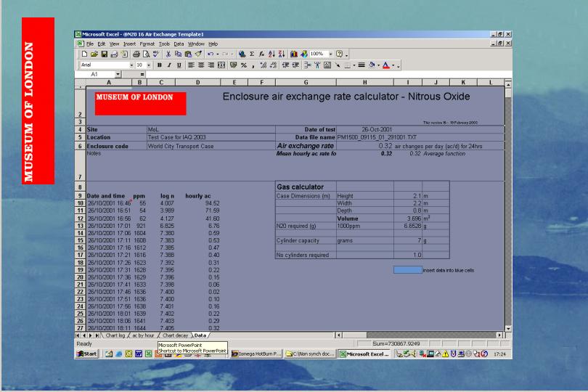Switch to the Chart log sheet tab
The width and height of the screenshot is (588, 392).
point(115,335)
